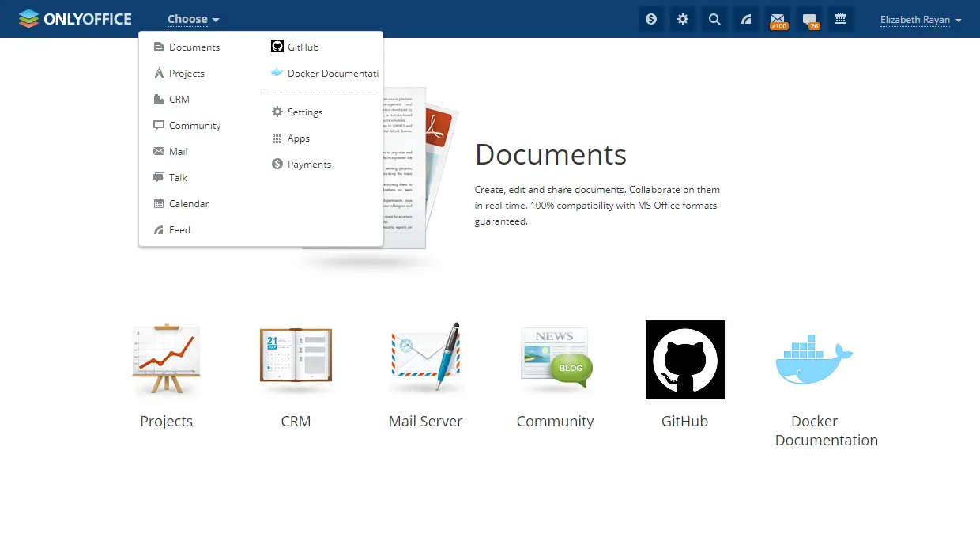Image resolution: width=980 pixels, height=560 pixels.
Task: Open the Mail Server label link
Action: tap(425, 422)
